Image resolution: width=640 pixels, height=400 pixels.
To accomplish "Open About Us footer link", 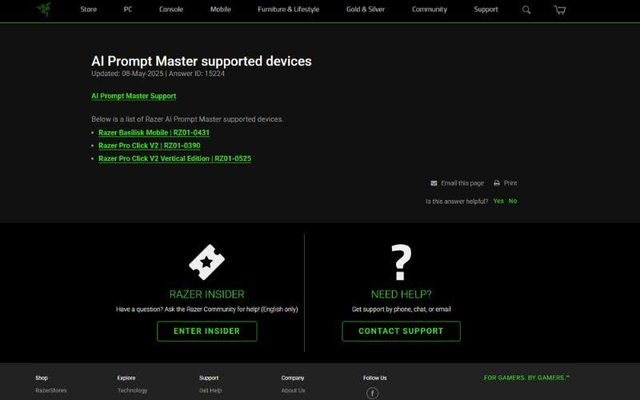I will [293, 391].
